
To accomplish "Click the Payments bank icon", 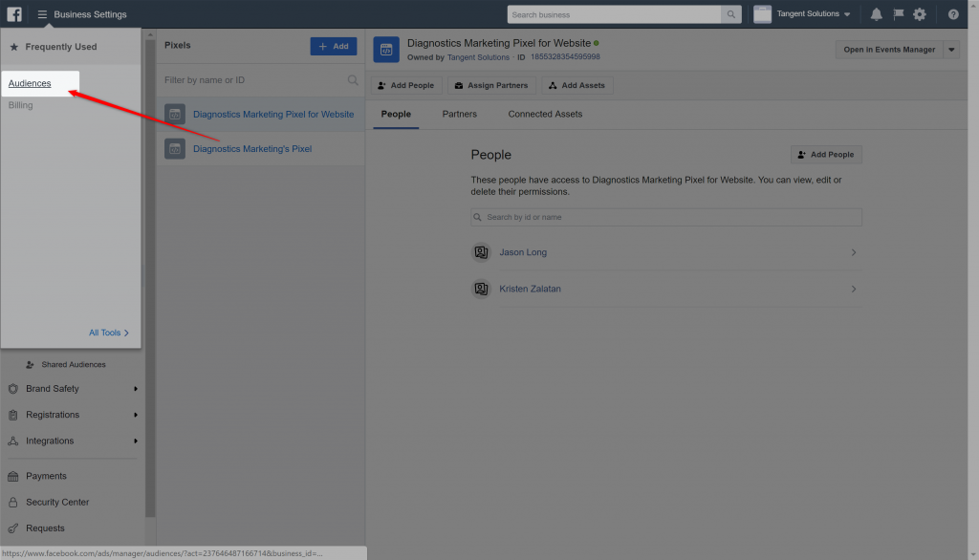I will [x=13, y=476].
